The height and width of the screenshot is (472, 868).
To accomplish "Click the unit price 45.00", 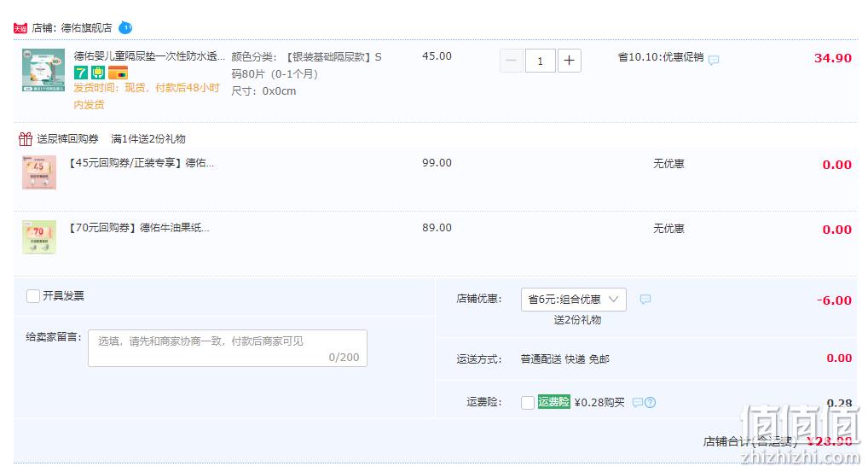I will point(437,56).
